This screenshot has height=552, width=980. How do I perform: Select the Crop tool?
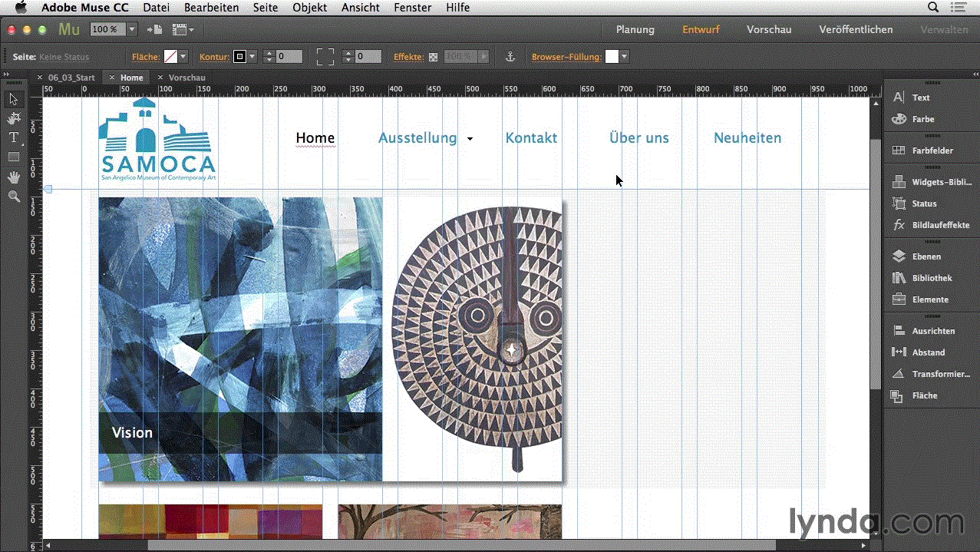point(14,118)
